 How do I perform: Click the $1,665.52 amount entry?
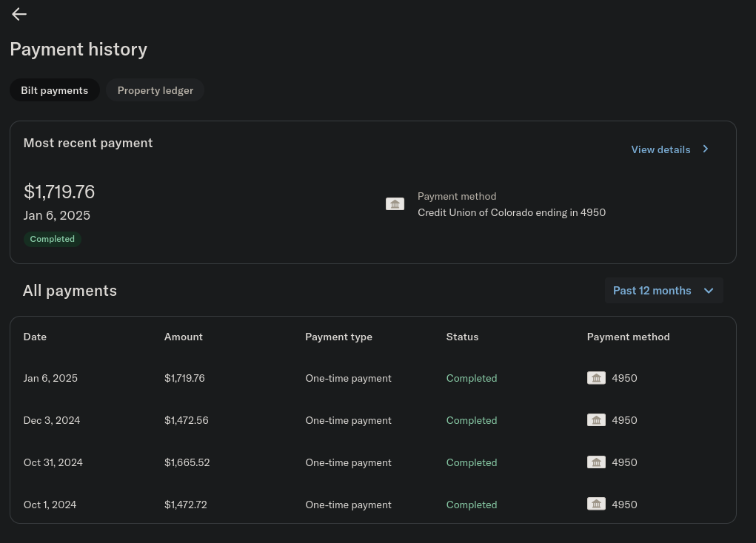187,462
